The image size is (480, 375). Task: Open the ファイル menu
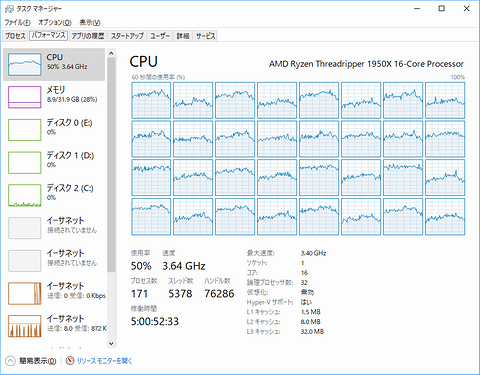pyautogui.click(x=17, y=22)
